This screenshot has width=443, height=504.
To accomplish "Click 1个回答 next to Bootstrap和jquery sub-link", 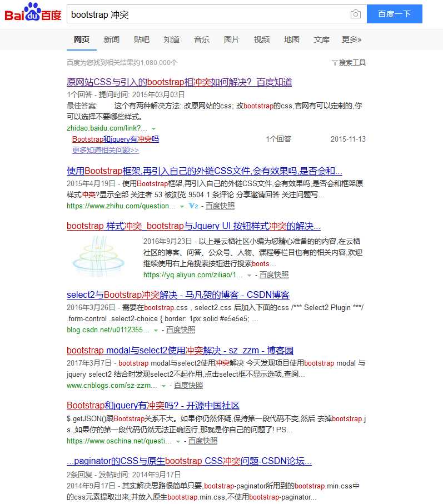I will coord(278,139).
